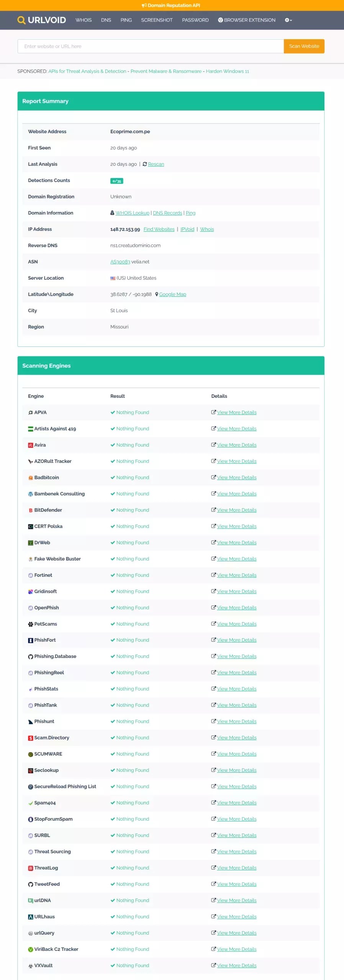The height and width of the screenshot is (980, 344).
Task: Click the PhishFort engine icon
Action: 31,640
